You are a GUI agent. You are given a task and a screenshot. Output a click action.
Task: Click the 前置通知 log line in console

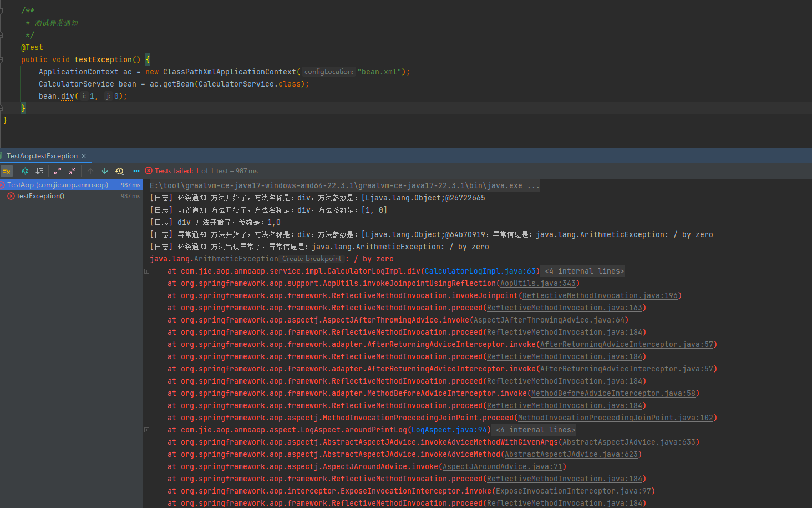coord(268,210)
